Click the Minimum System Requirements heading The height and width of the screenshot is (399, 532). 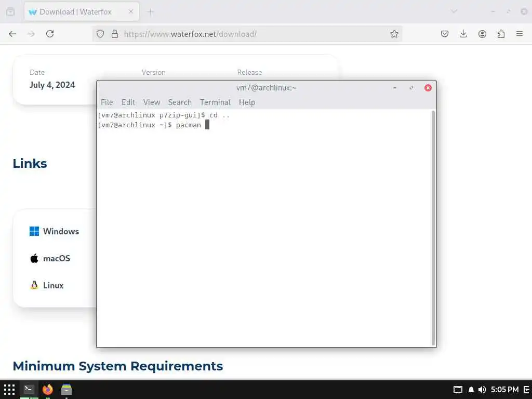point(118,366)
